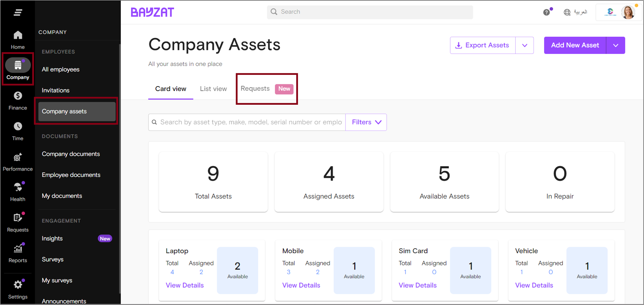The height and width of the screenshot is (305, 644).
Task: Expand the Filters dropdown
Action: [366, 122]
